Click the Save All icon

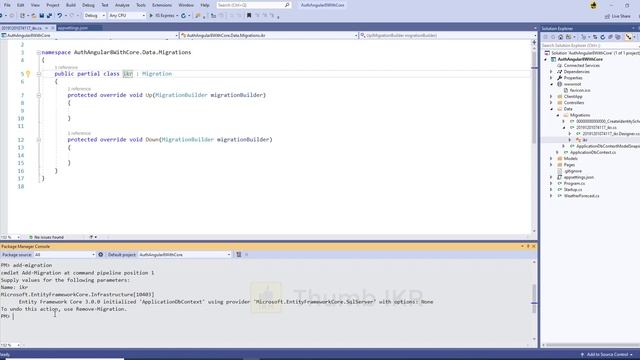(x=49, y=16)
